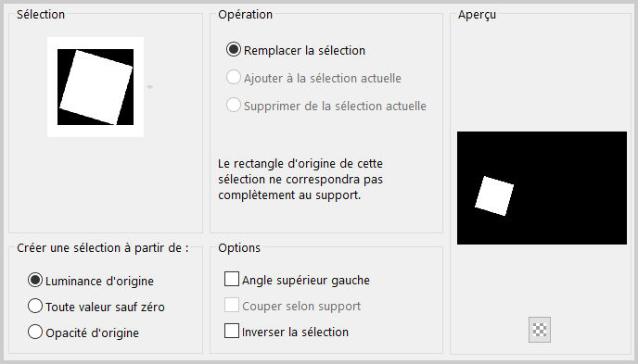Check the Inverser la sélection box

232,331
